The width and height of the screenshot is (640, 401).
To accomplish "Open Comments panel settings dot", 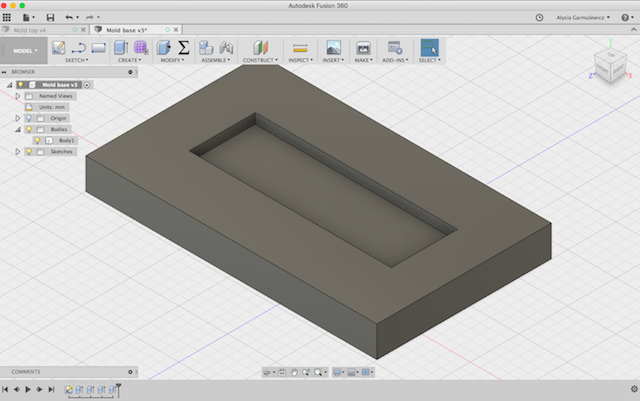I will (130, 372).
